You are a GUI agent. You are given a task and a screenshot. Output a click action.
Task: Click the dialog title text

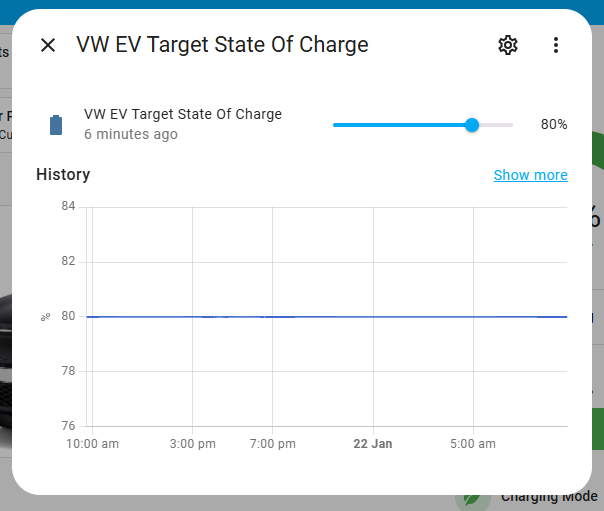222,45
